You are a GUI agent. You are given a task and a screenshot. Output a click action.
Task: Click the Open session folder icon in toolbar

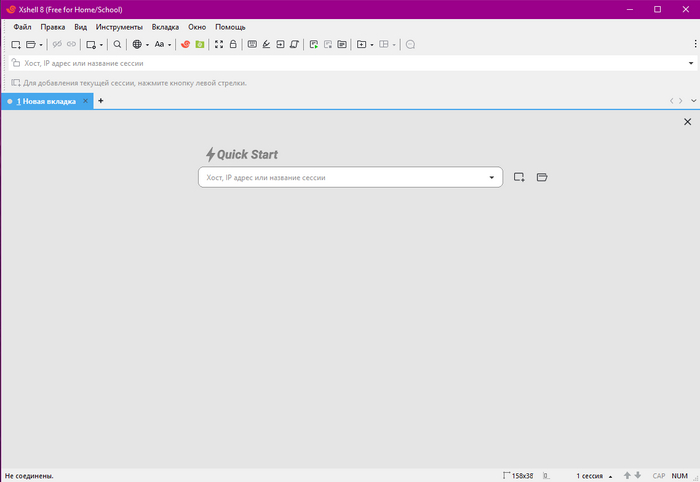31,45
